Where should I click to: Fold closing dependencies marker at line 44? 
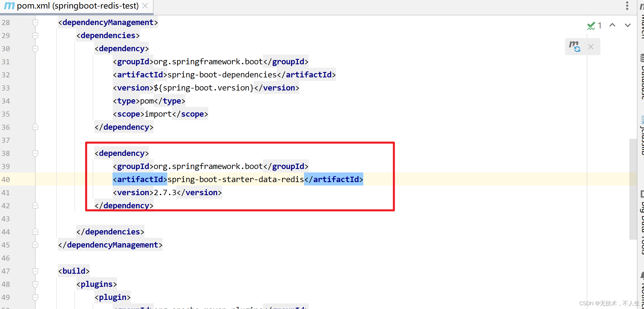(x=35, y=232)
